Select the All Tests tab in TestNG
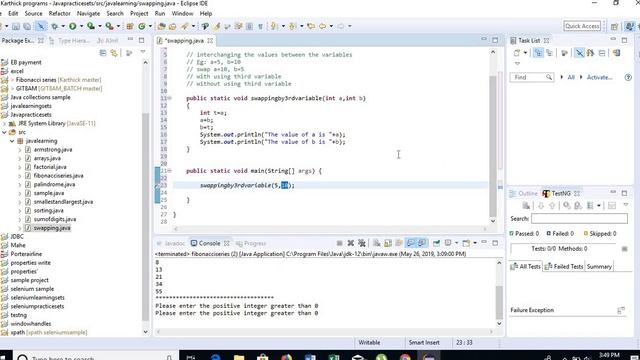Screen dimensions: 640x360 click(526, 267)
